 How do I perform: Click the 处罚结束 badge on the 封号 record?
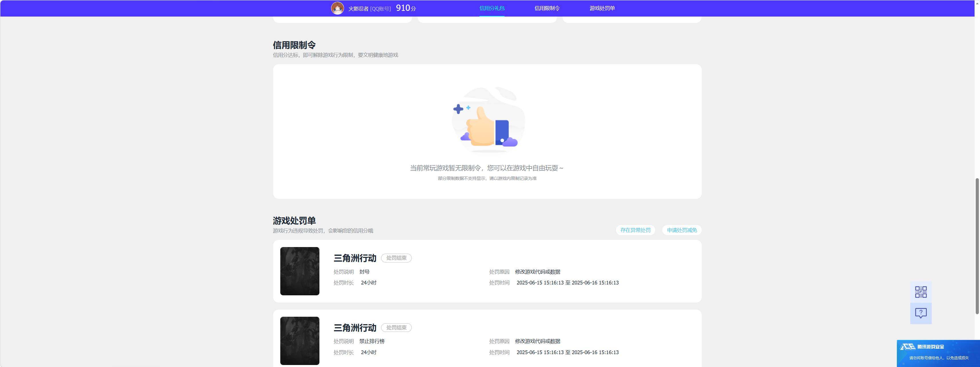point(396,258)
